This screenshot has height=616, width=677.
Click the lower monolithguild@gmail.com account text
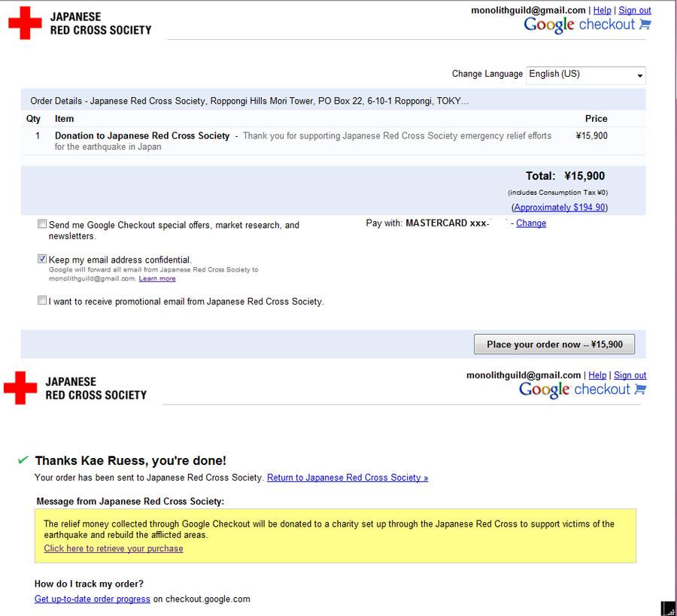coord(524,375)
